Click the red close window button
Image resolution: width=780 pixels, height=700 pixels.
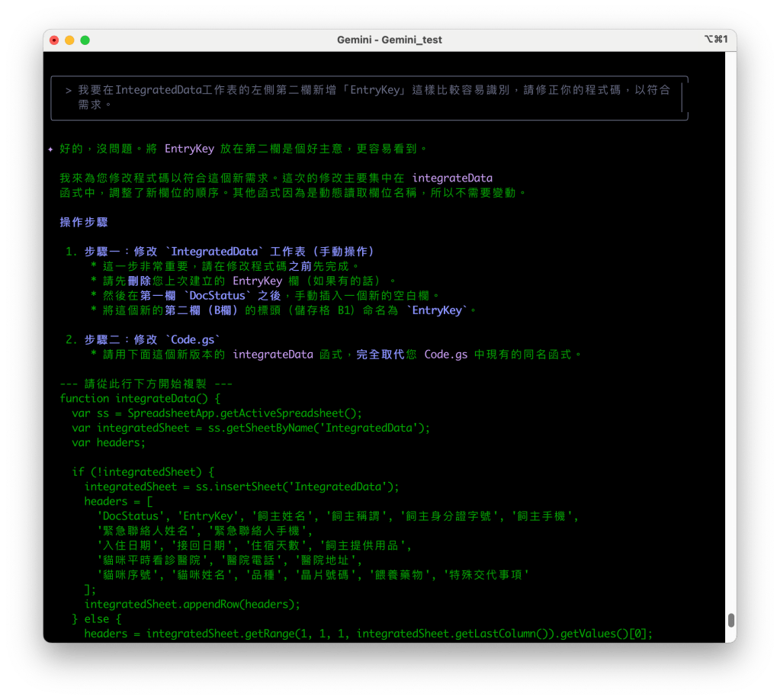54,40
